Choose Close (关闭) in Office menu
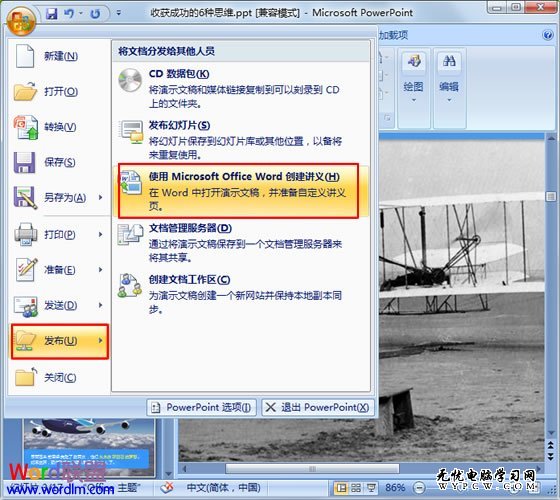This screenshot has width=560, height=500. point(59,378)
